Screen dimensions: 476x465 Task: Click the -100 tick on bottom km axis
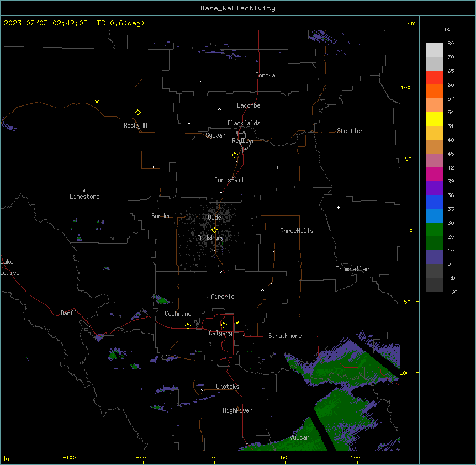click(x=70, y=457)
